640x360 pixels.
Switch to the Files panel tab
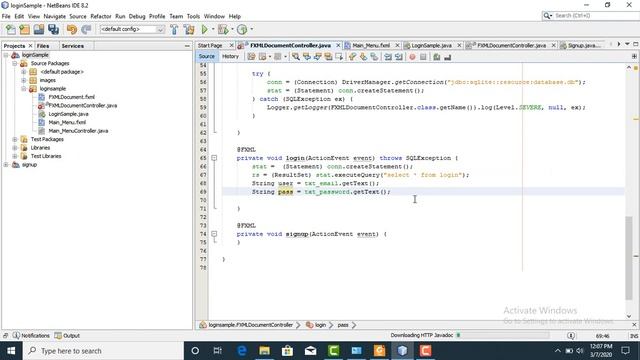[43, 46]
